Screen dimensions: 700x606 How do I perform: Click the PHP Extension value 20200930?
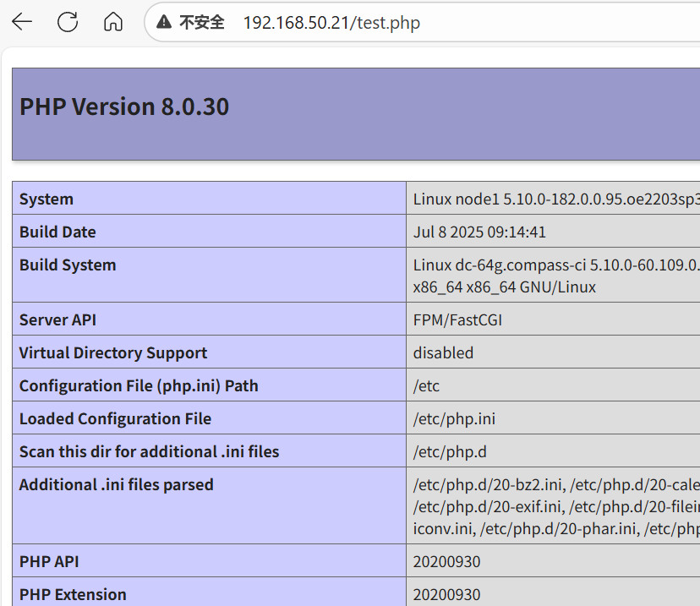point(447,595)
